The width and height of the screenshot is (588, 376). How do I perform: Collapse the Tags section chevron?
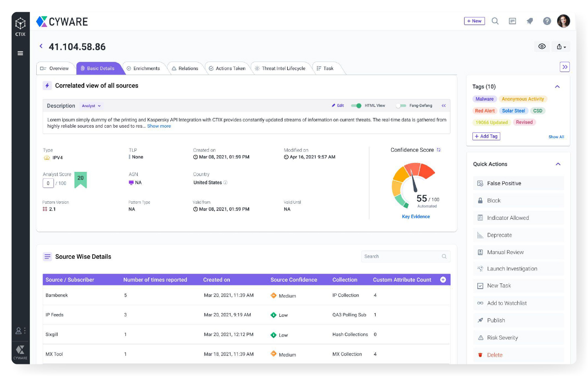(x=557, y=87)
